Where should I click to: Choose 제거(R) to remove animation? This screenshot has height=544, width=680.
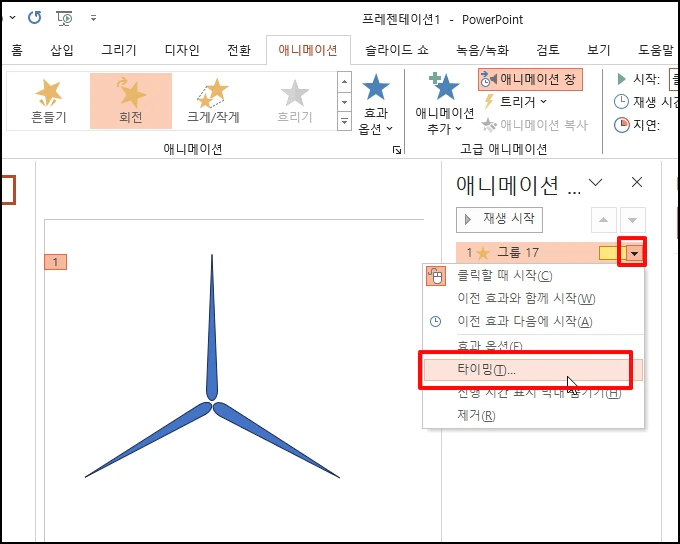(x=533, y=416)
